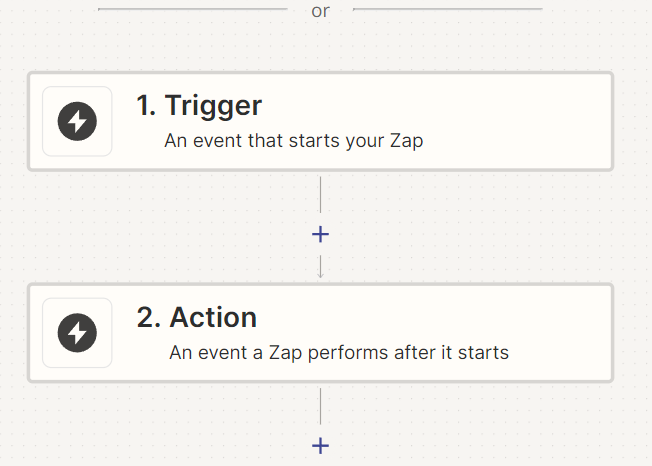Click the plus icon below the Action step

coord(320,446)
